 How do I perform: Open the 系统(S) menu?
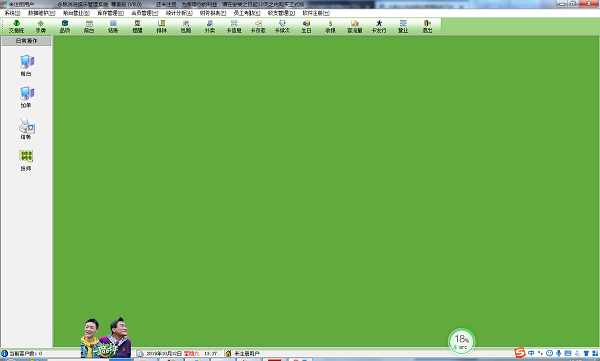12,13
